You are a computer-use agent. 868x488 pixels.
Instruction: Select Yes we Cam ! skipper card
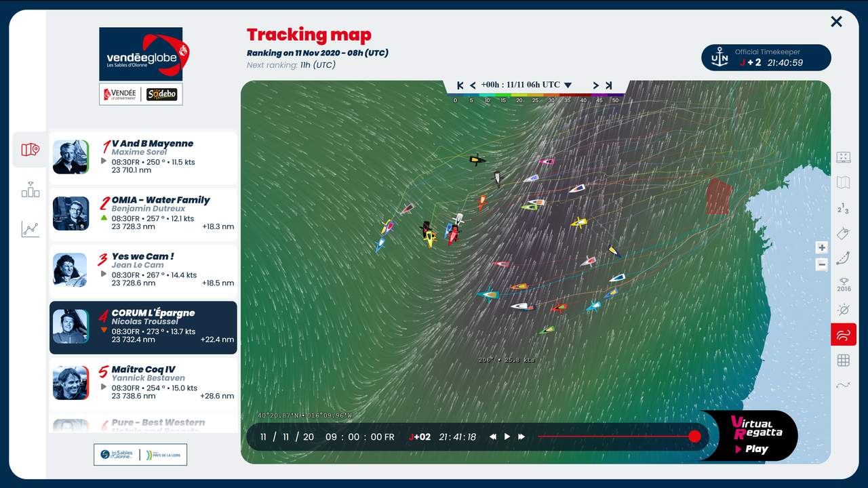point(144,270)
